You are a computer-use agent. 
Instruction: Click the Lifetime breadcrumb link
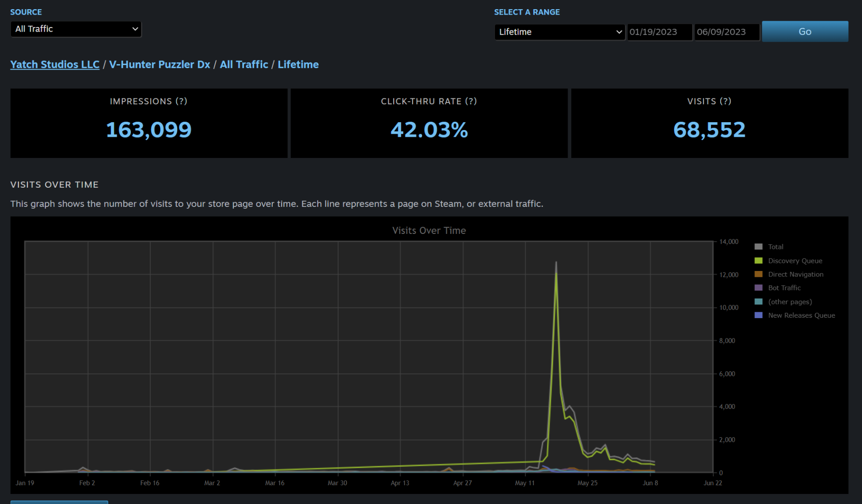pos(298,65)
